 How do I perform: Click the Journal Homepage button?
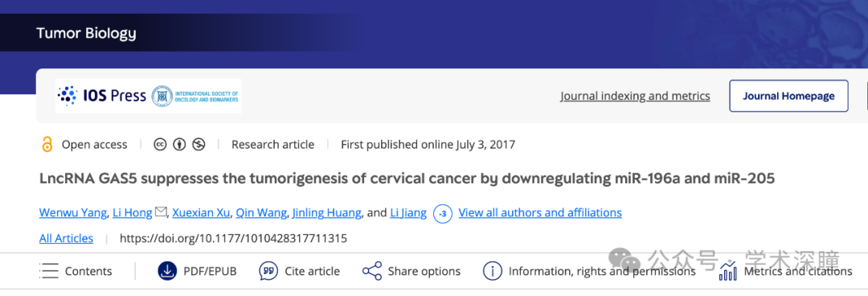pos(788,96)
